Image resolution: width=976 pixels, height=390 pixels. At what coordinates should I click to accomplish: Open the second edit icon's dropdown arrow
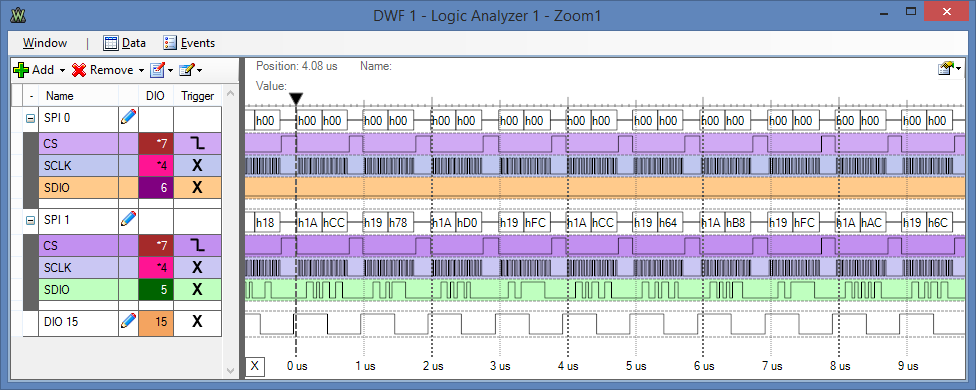tap(199, 70)
